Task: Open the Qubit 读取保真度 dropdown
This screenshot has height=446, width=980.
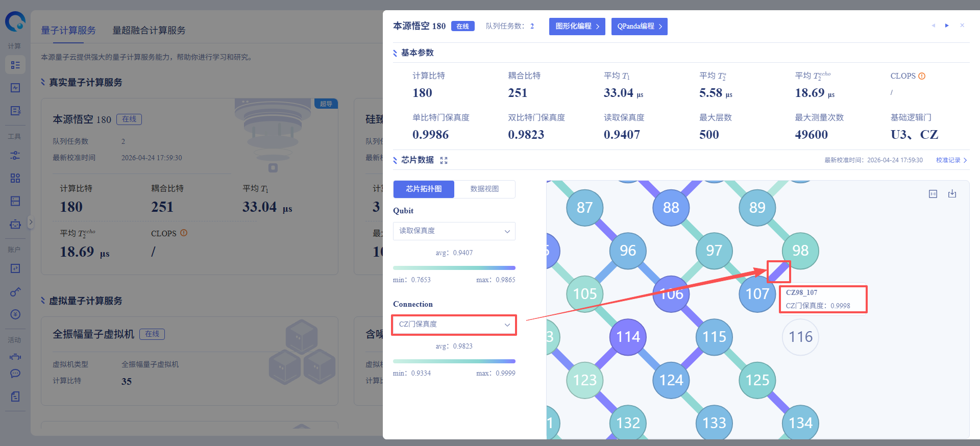Action: point(454,231)
